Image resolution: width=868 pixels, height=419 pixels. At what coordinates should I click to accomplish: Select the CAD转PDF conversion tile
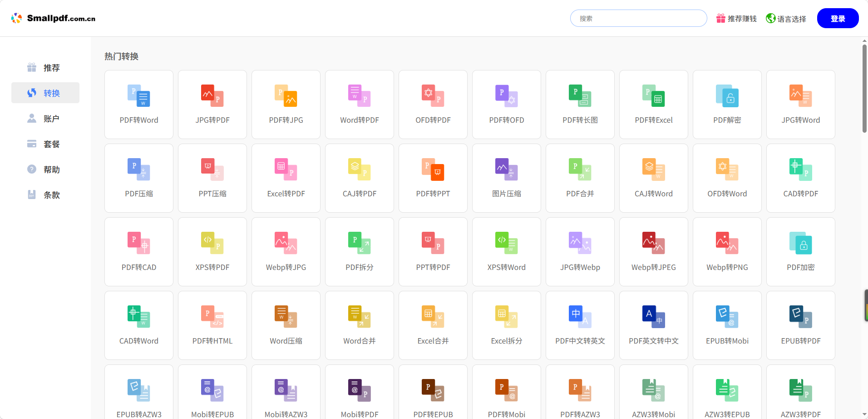[x=800, y=178]
